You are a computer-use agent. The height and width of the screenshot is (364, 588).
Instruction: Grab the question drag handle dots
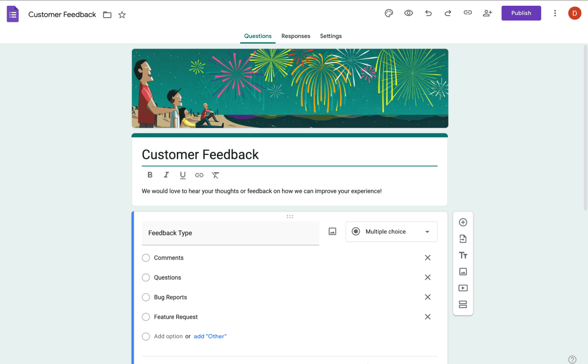pos(290,216)
